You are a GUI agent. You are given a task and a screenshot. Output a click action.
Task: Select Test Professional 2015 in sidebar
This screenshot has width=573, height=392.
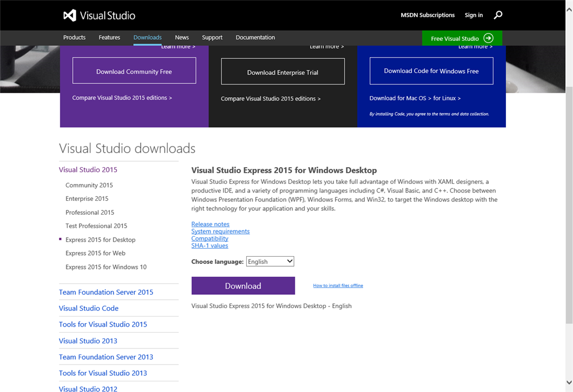[x=96, y=226]
